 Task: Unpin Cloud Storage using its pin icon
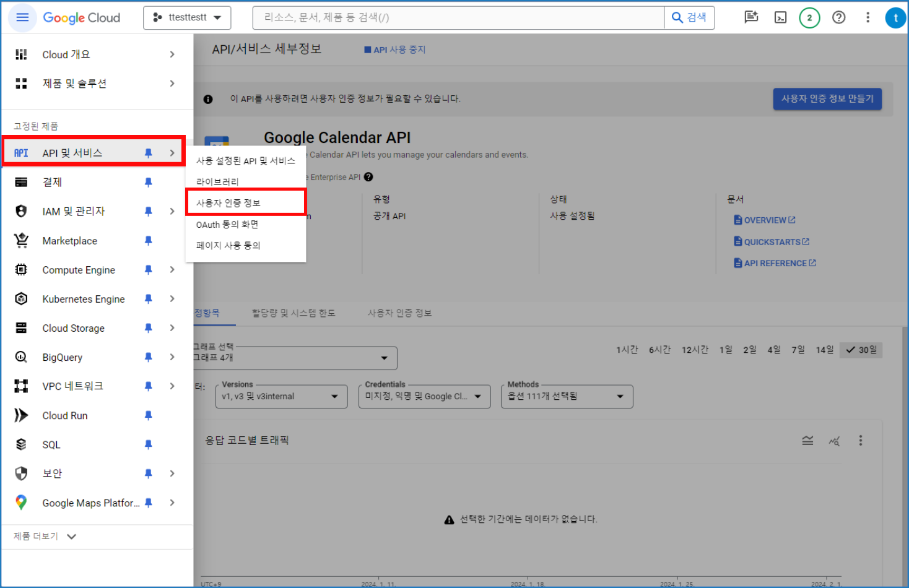148,328
